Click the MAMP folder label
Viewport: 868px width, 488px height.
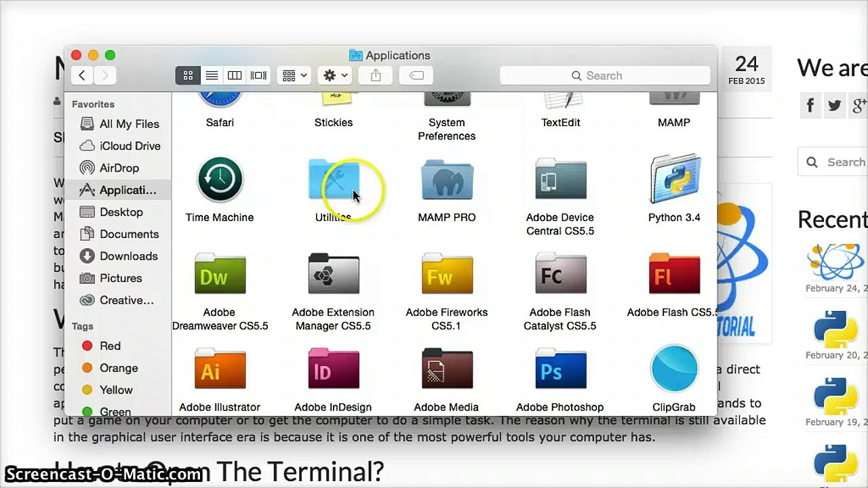(674, 123)
